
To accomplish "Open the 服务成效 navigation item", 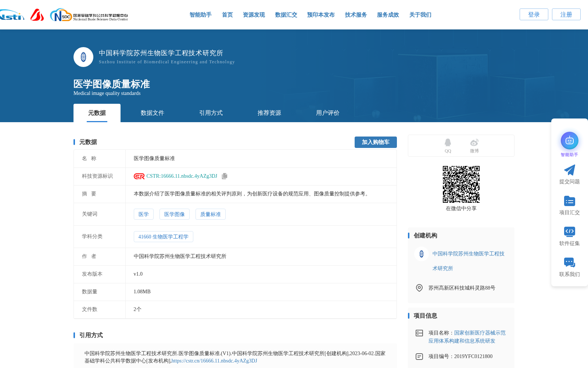I will [x=388, y=15].
